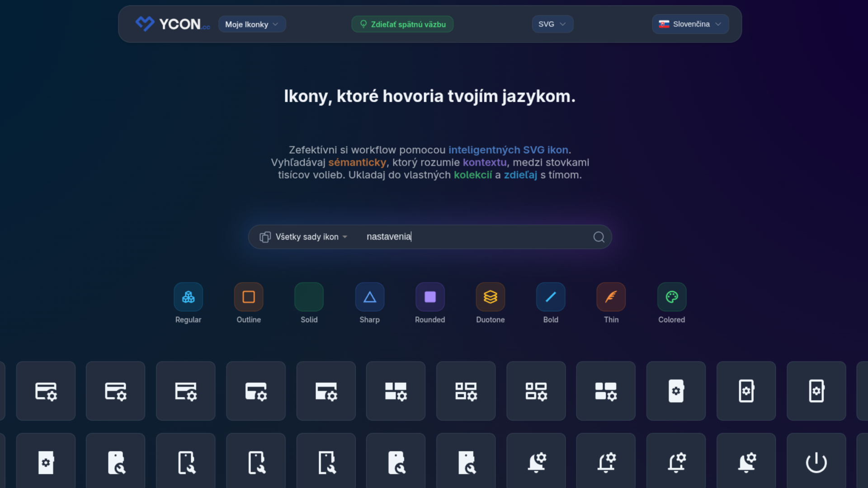
Task: Toggle the Duotone style filter
Action: click(x=491, y=297)
